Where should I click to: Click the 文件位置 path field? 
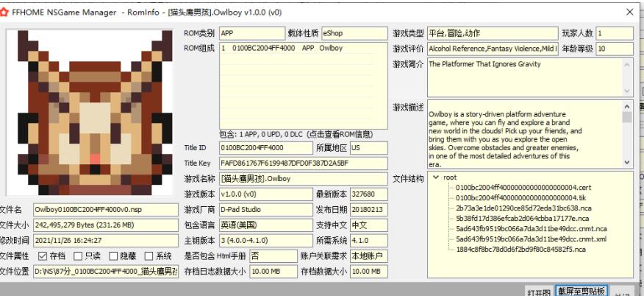tap(106, 271)
